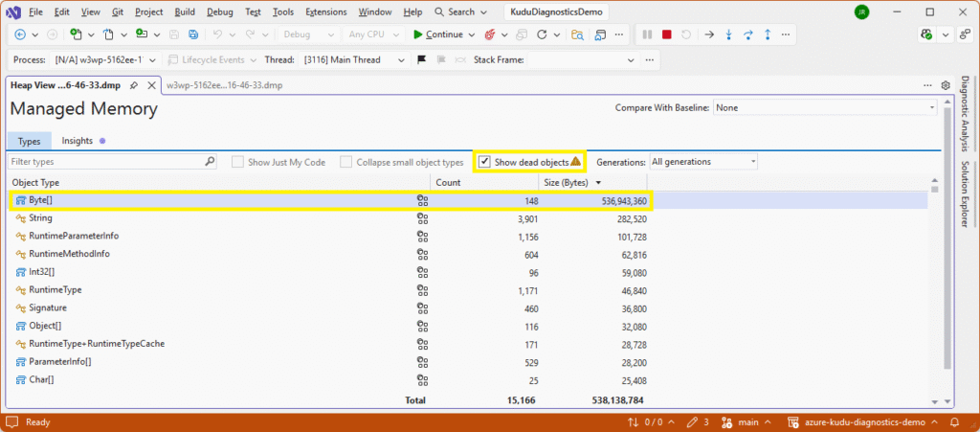Open the Extensions menu
The image size is (980, 432).
[x=325, y=11]
